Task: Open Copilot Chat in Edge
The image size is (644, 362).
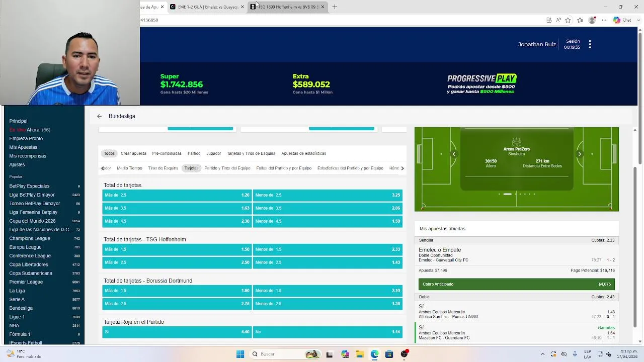Action: 622,20
